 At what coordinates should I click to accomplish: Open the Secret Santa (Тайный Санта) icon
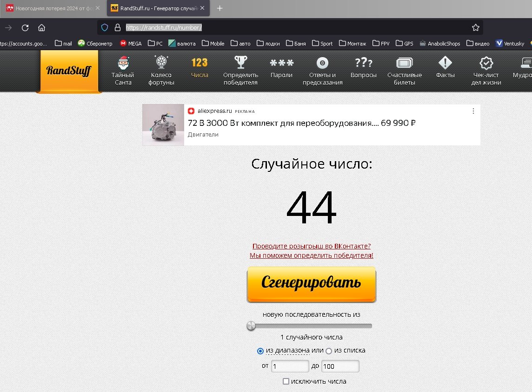coord(123,63)
